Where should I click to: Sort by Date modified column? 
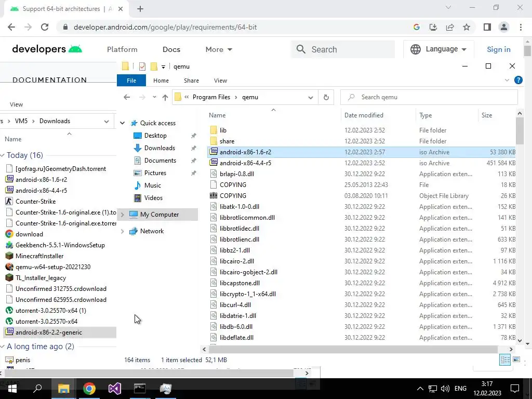364,115
